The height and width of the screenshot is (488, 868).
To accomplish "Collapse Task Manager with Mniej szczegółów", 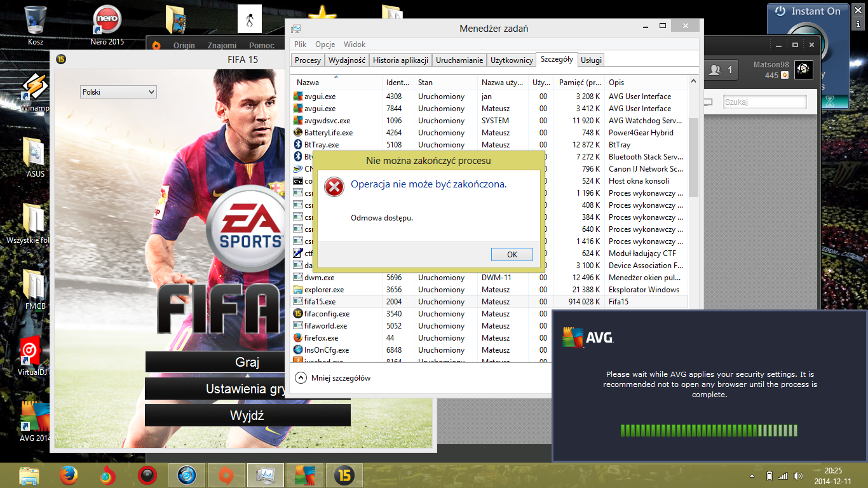I will pyautogui.click(x=333, y=378).
